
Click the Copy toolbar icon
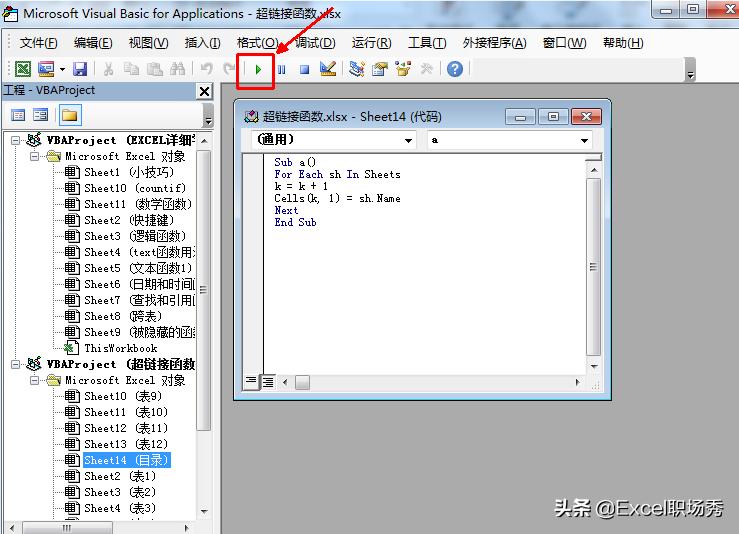point(131,69)
